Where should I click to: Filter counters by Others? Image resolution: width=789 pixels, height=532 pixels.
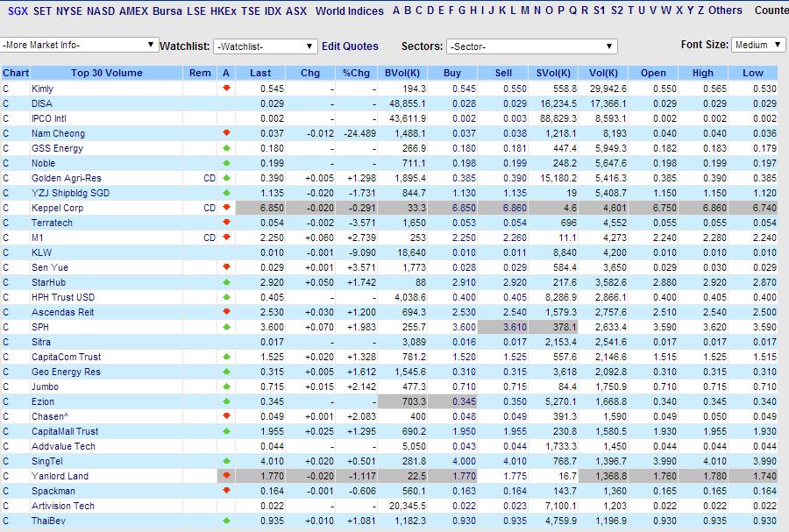click(725, 10)
